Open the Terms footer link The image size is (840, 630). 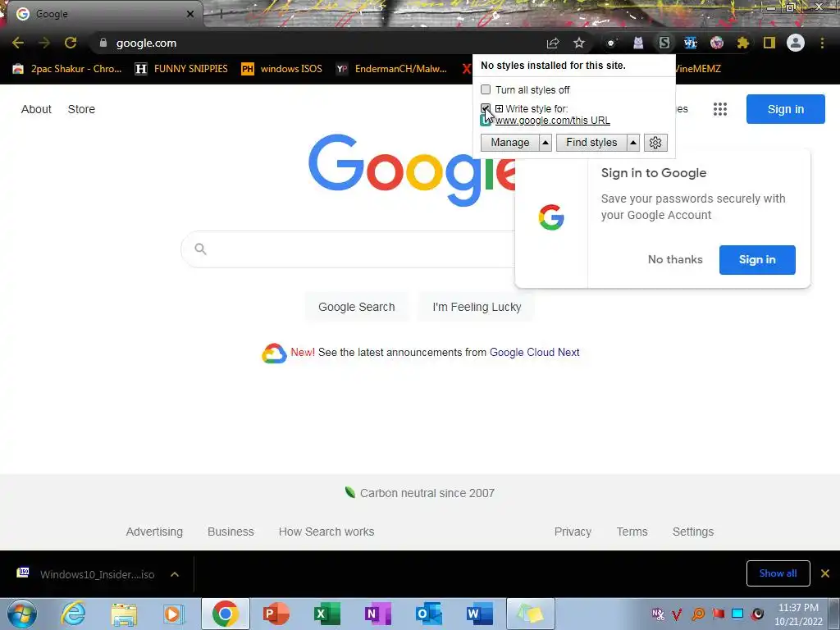(x=632, y=532)
